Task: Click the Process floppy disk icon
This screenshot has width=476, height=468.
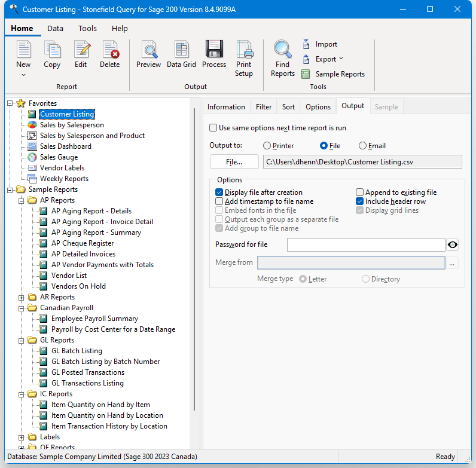Action: pos(214,49)
